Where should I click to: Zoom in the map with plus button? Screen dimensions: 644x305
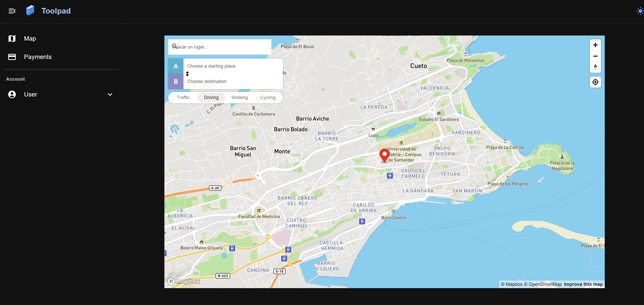[595, 45]
